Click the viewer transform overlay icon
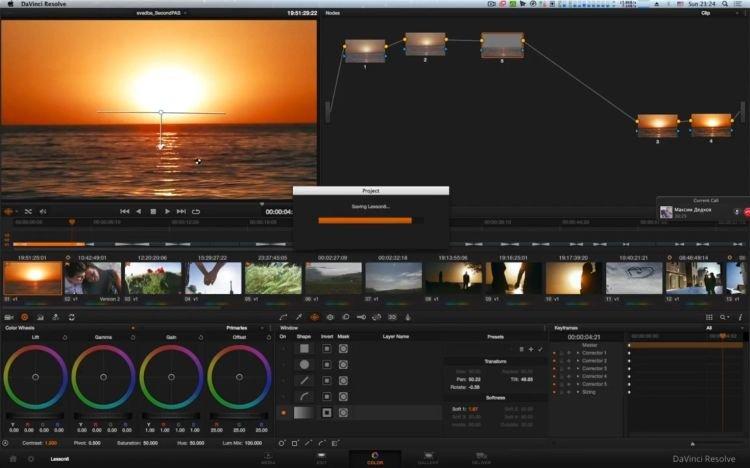This screenshot has height=468, width=750. tap(8, 211)
